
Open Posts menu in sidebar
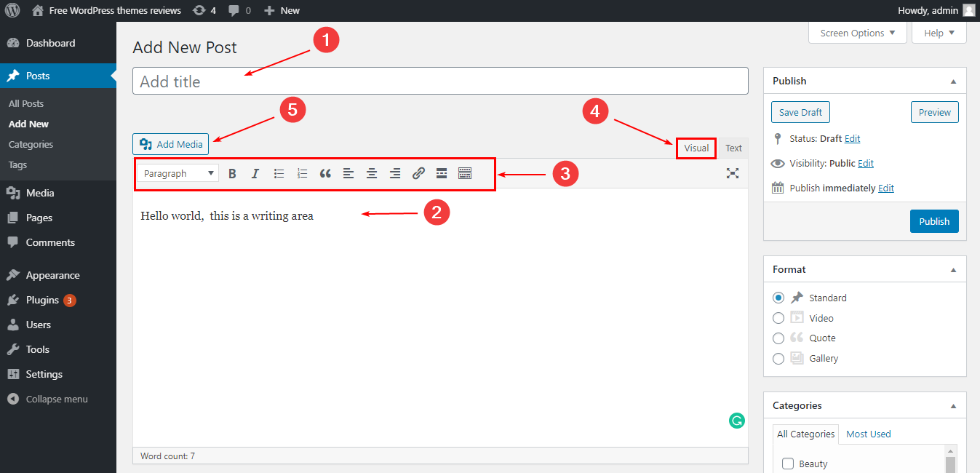pos(58,76)
